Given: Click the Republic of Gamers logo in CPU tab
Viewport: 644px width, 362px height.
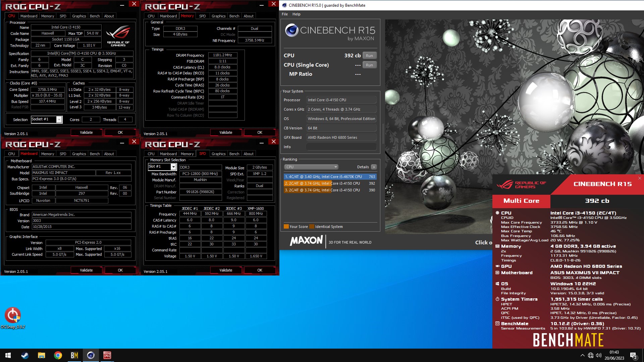Looking at the screenshot, I should pos(118,36).
